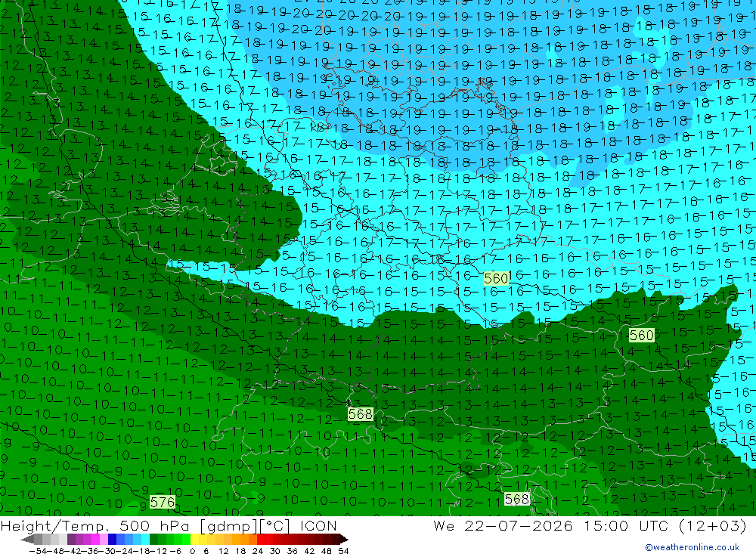Pick the dark green swatch at -18 on legend
Screen dimensions: 756x554
(x=153, y=540)
